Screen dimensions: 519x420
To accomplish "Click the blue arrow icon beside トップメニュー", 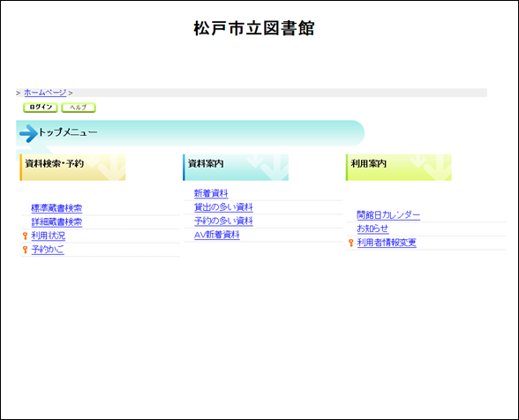I will point(28,133).
